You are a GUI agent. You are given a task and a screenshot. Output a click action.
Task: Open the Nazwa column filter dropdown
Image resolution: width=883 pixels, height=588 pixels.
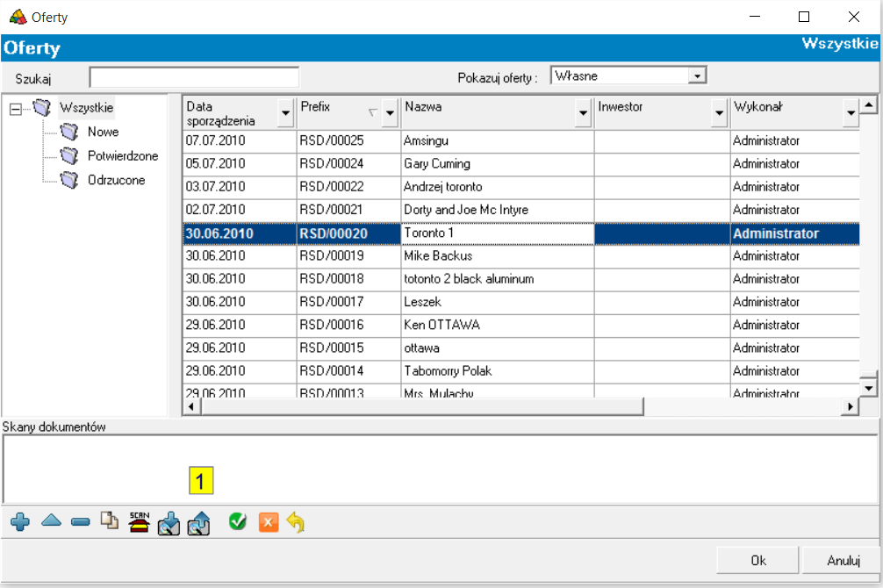tap(583, 112)
